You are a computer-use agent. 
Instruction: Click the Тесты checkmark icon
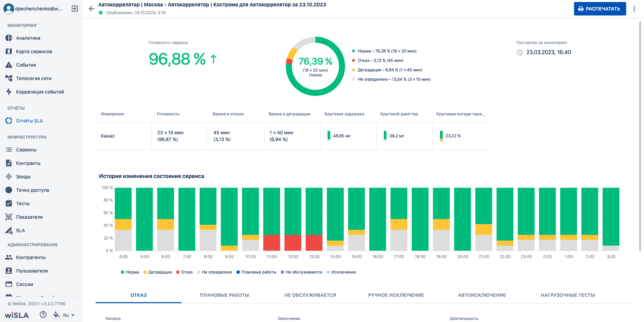pos(9,204)
